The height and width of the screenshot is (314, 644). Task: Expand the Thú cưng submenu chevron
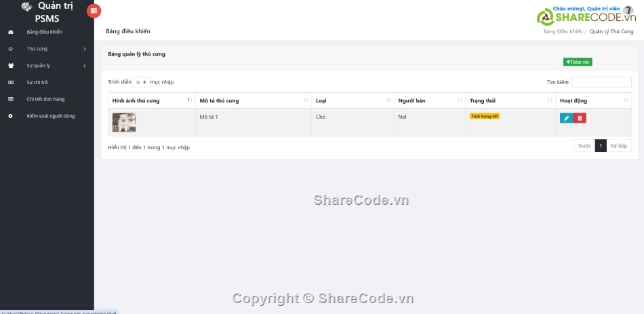point(85,49)
